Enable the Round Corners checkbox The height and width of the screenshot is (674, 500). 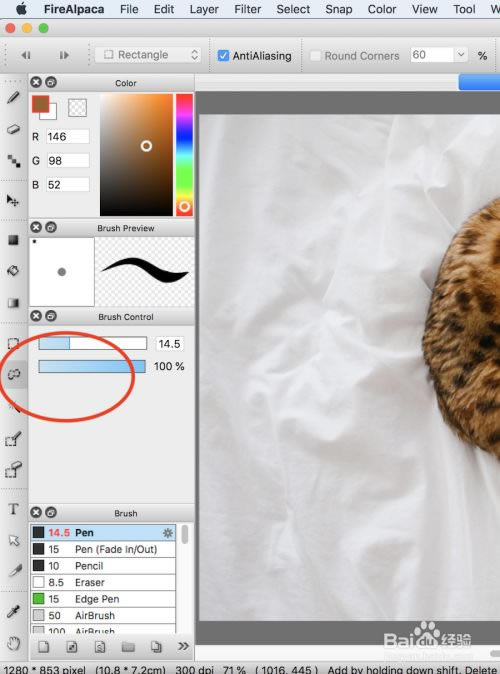[315, 56]
